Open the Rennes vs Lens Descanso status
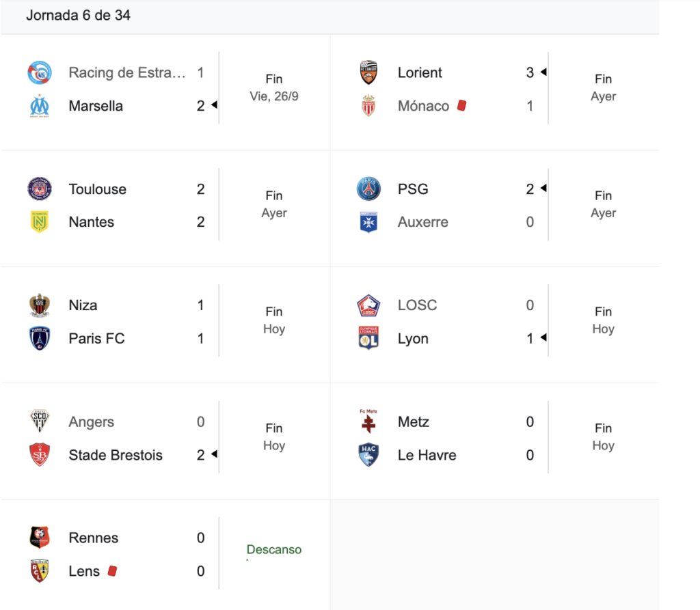This screenshot has height=610, width=700. click(x=273, y=550)
